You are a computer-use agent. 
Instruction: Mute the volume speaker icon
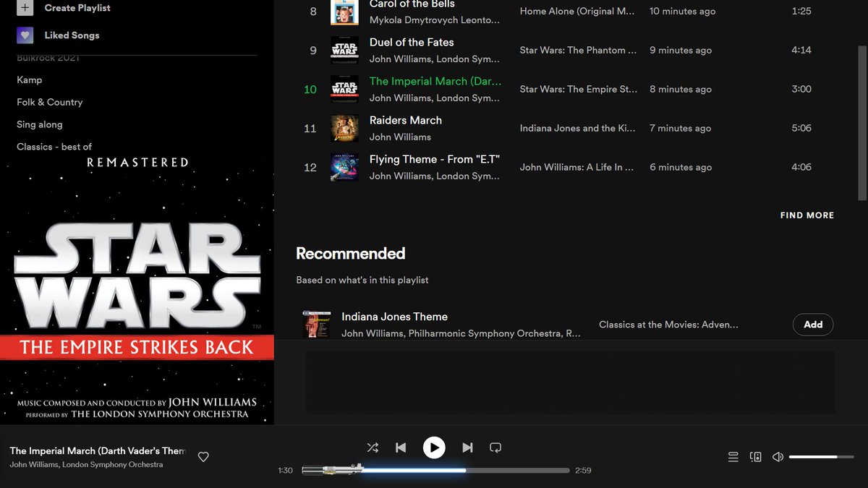778,457
